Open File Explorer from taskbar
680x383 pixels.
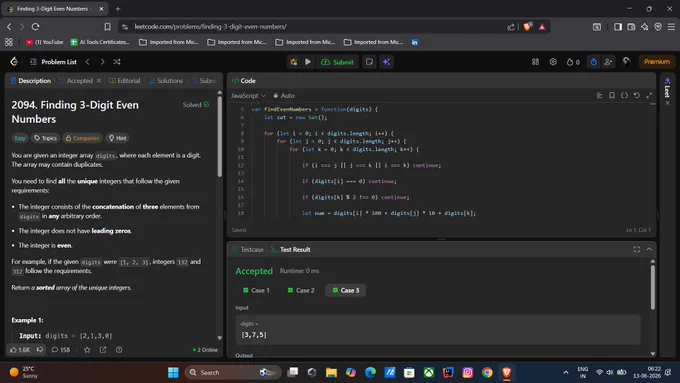coord(331,373)
